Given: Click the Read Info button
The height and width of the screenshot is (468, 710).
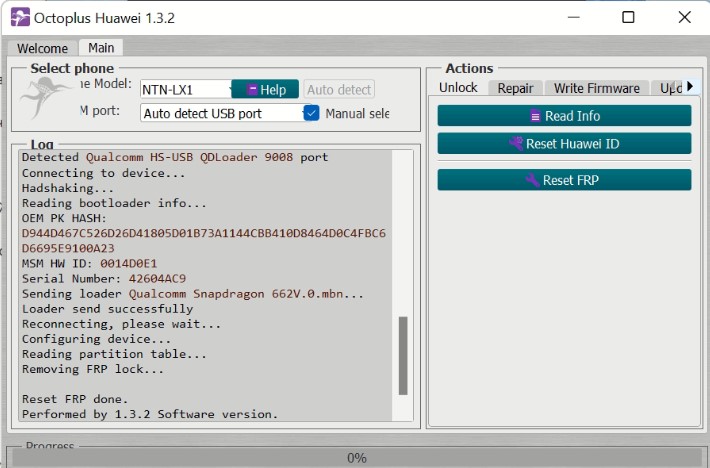Looking at the screenshot, I should [564, 116].
